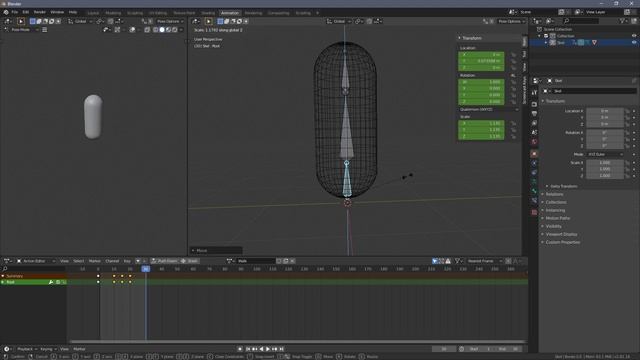
Task: Open the Pose Mode selector in left viewport
Action: point(21,30)
